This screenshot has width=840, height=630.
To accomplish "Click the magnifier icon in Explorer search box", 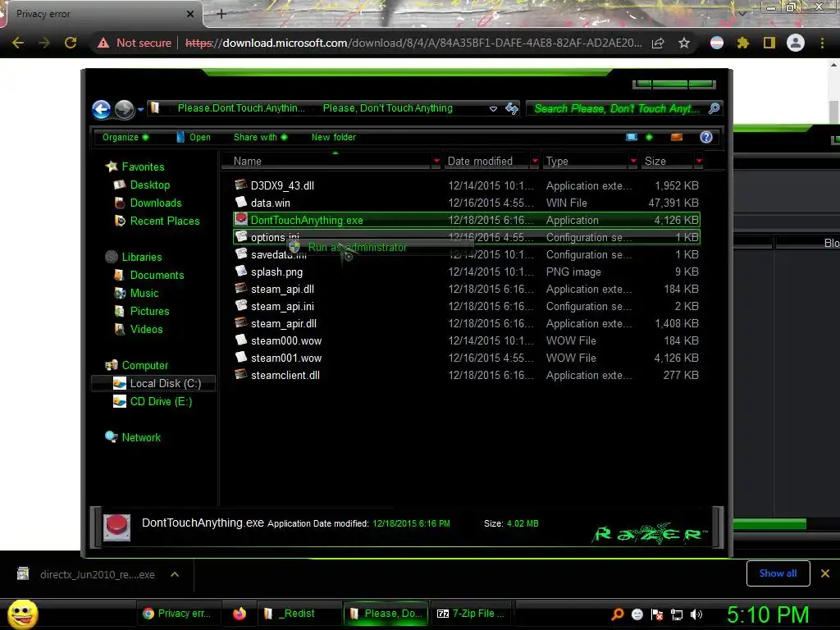I will click(x=714, y=109).
